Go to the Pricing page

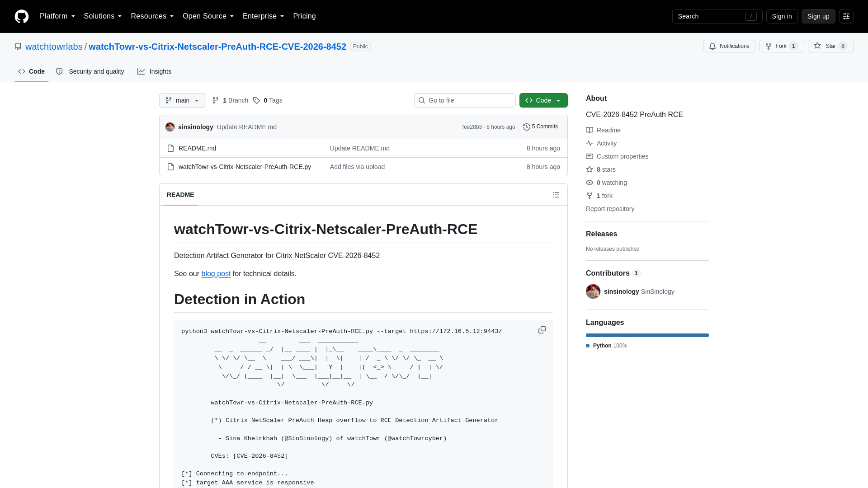click(304, 16)
